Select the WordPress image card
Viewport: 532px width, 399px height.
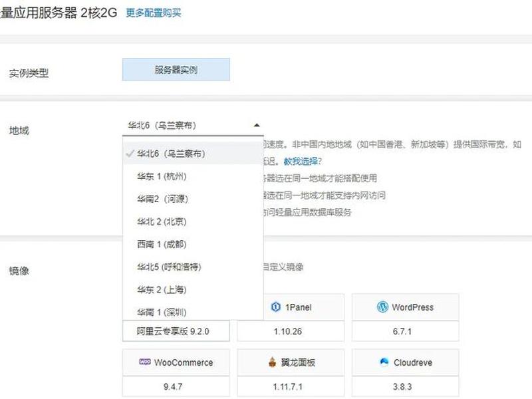405,307
